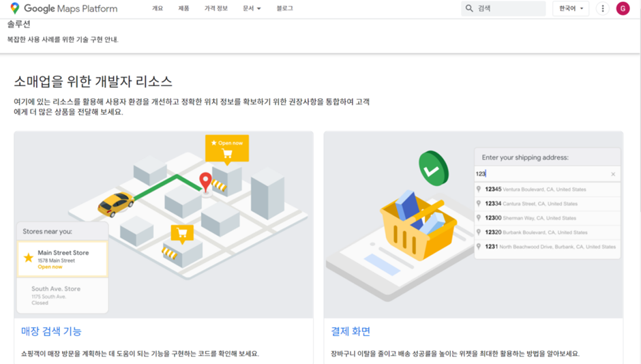The height and width of the screenshot is (364, 641).
Task: Click the search magnifier icon
Action: 469,8
